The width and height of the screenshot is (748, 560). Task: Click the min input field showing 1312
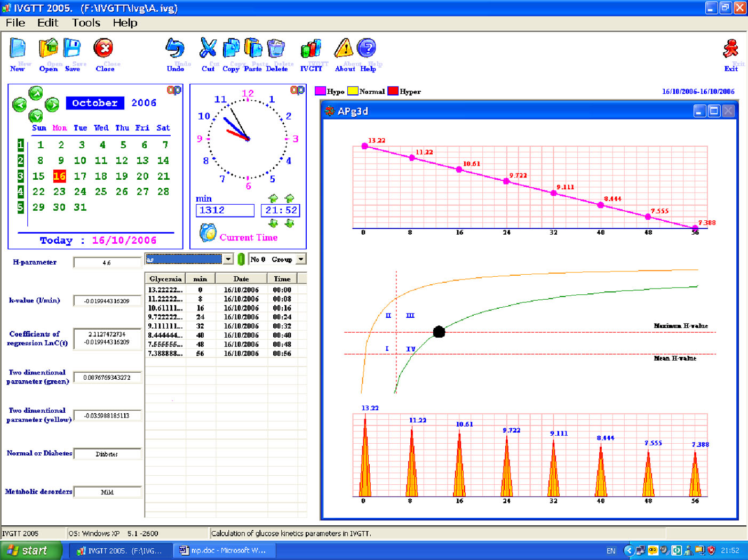(x=225, y=211)
